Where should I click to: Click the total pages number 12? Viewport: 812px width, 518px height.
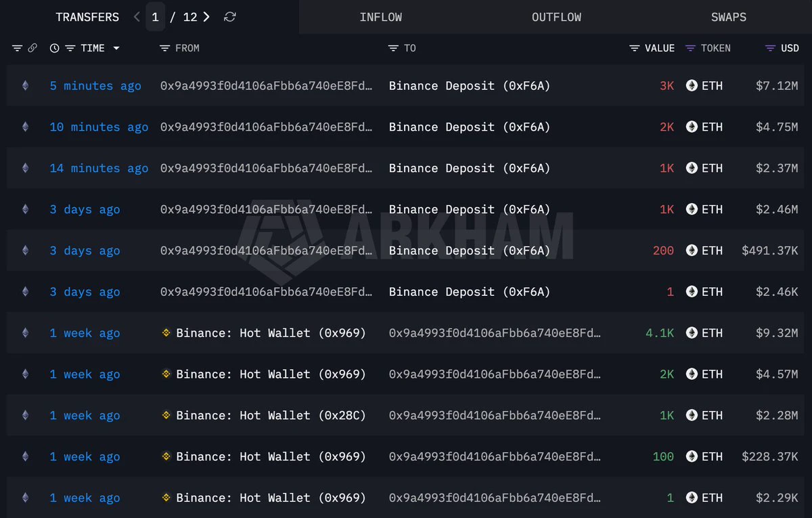click(x=190, y=17)
